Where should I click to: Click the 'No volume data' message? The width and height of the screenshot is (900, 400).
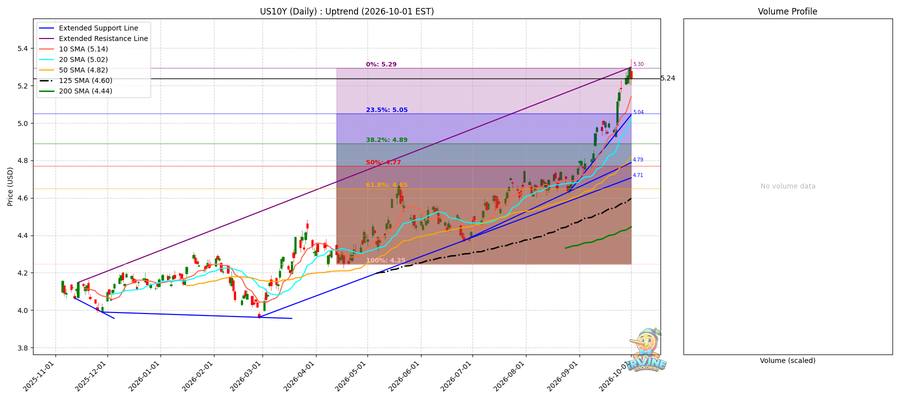[x=788, y=186]
